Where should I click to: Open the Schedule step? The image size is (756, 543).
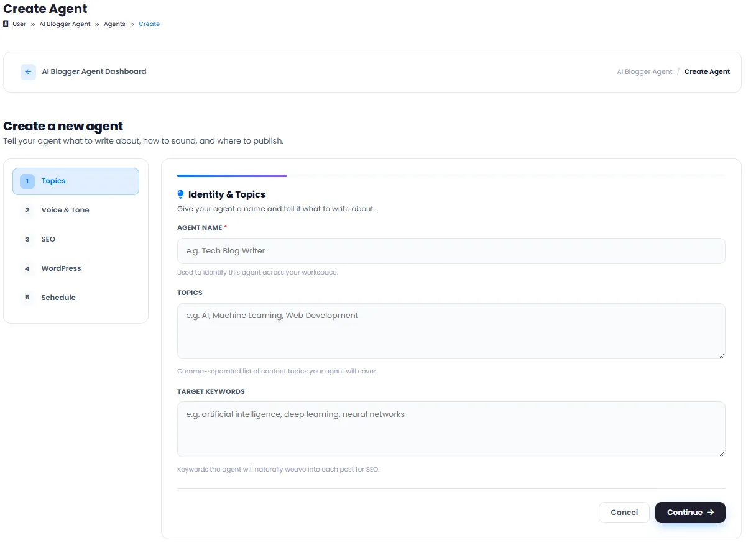click(76, 298)
